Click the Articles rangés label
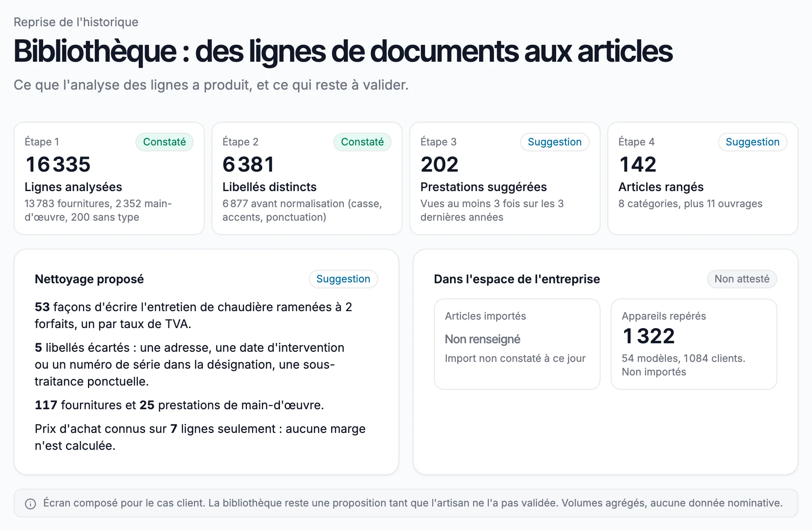Screen dimensions: 812x531 pyautogui.click(x=661, y=187)
